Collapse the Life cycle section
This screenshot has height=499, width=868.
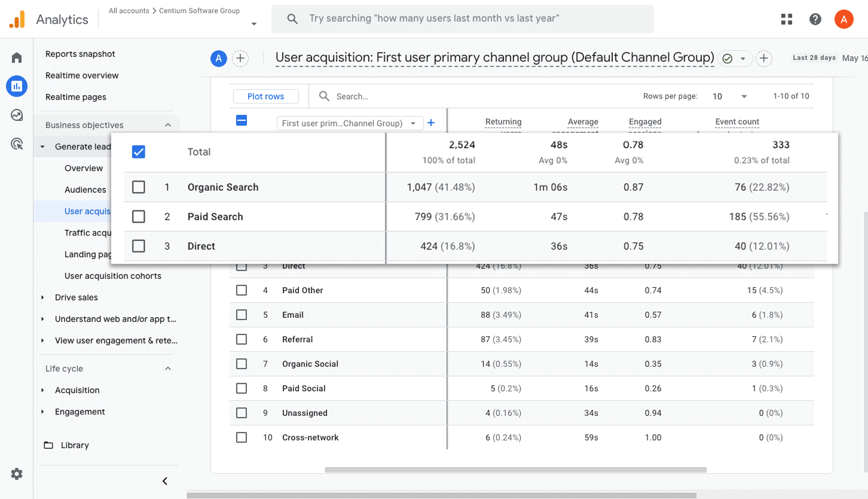pyautogui.click(x=168, y=369)
